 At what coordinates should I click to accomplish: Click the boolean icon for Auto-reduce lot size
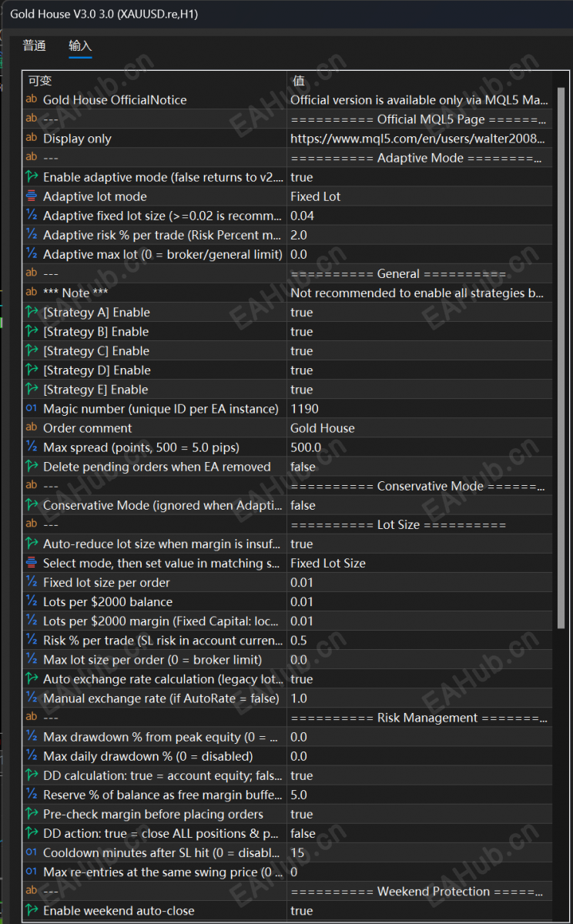[32, 544]
